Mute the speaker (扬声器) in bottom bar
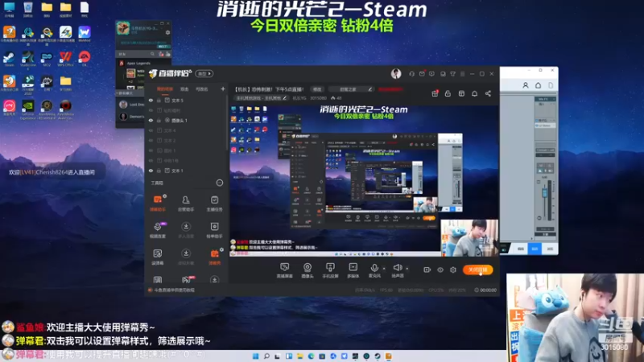Viewport: 644px width, 362px height. (397, 270)
